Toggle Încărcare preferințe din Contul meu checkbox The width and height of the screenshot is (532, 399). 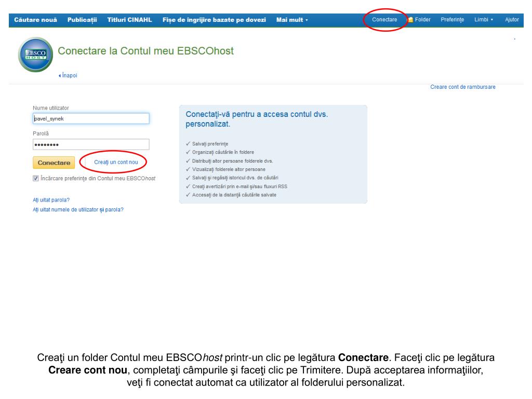click(36, 178)
